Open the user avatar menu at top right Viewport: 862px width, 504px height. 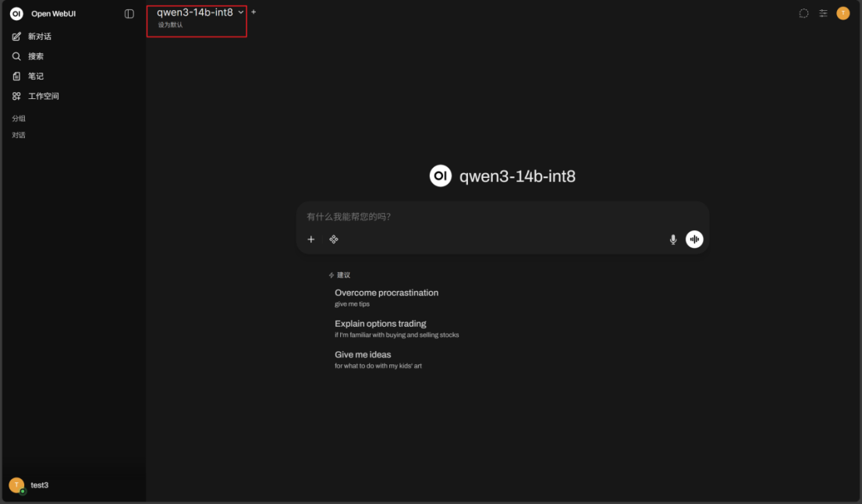pos(842,13)
